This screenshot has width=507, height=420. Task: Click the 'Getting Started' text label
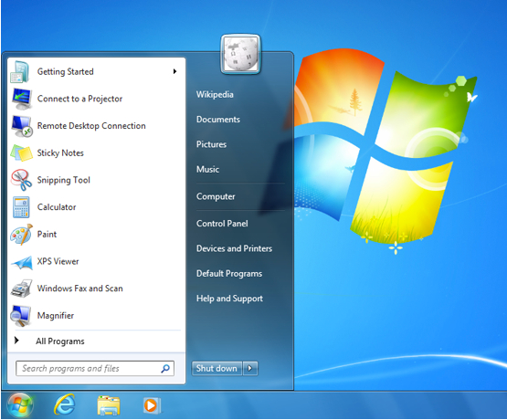coord(65,72)
